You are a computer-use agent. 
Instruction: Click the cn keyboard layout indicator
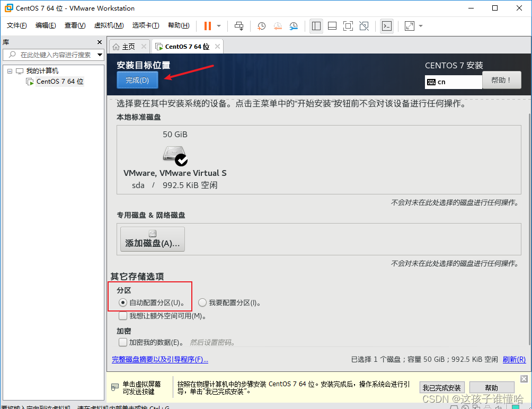click(x=453, y=82)
